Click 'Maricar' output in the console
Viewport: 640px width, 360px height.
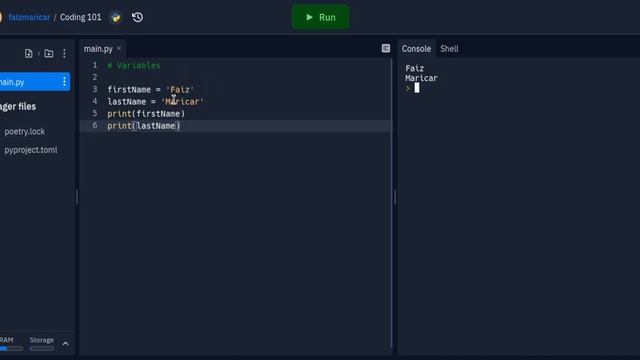[x=421, y=78]
